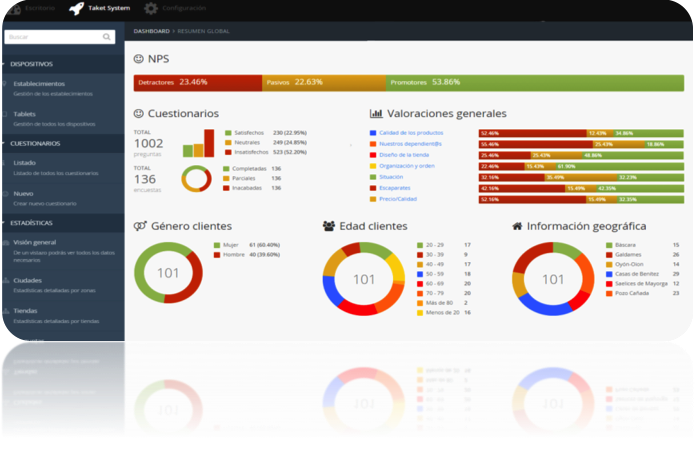
Task: Click the home icon beside Información geográfica
Action: (517, 226)
